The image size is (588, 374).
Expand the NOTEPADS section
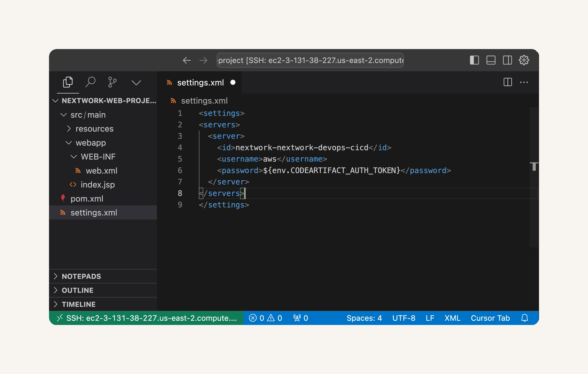103,276
